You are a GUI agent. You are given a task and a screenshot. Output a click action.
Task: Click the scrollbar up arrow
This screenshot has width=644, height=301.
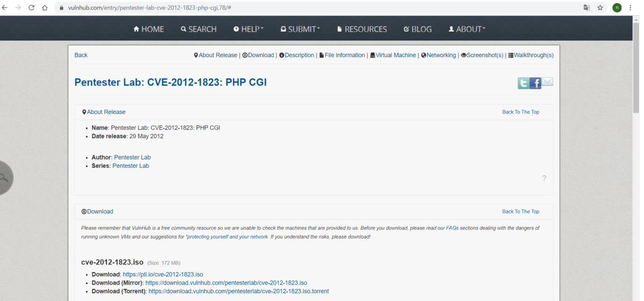(636, 19)
